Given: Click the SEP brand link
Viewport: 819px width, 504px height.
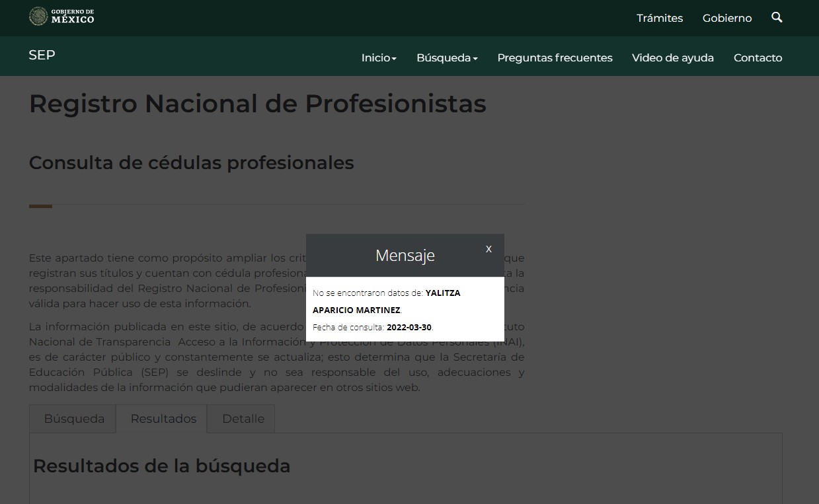Looking at the screenshot, I should coord(42,55).
